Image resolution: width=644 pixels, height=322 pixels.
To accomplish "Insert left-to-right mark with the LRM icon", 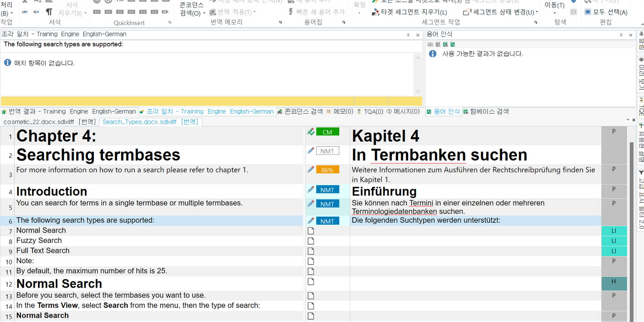I will 25,12.
